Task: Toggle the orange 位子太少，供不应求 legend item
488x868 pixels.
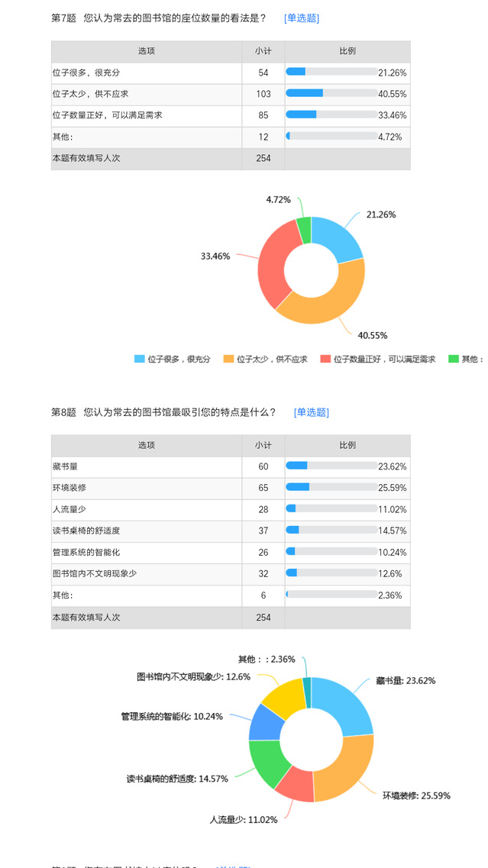Action: coord(264,359)
